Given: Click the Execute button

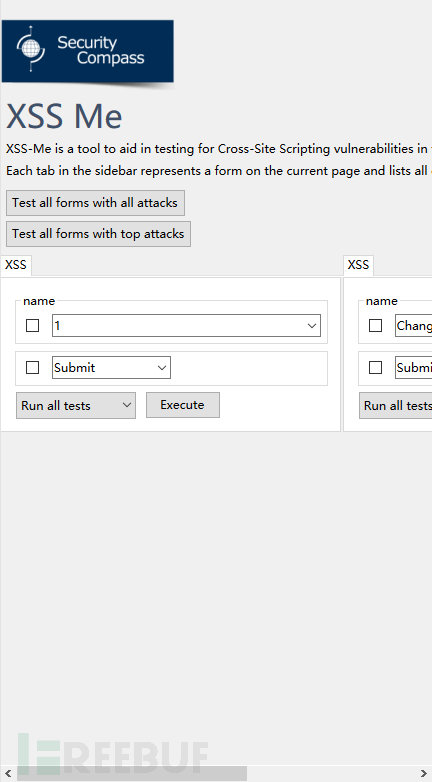Looking at the screenshot, I should click(183, 405).
